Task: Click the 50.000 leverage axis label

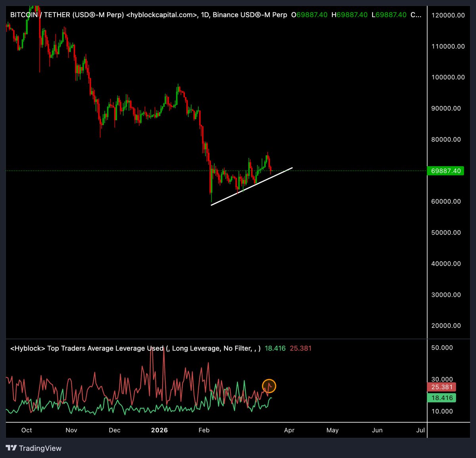Action: [x=442, y=348]
